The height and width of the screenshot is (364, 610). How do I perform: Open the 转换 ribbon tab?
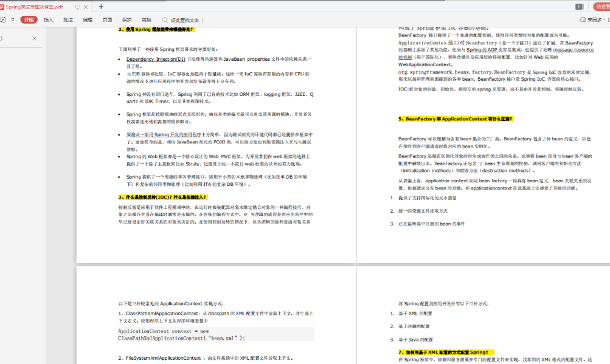(147, 20)
